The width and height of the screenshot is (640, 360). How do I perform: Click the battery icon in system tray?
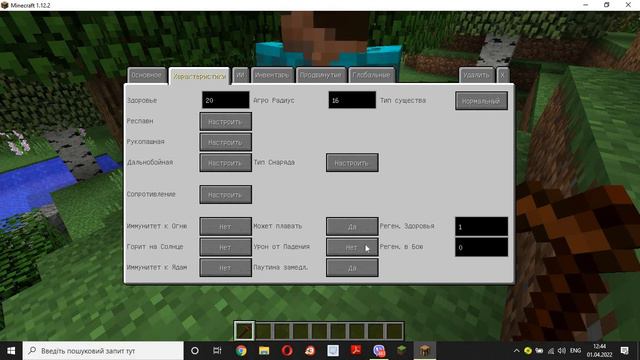tap(539, 351)
